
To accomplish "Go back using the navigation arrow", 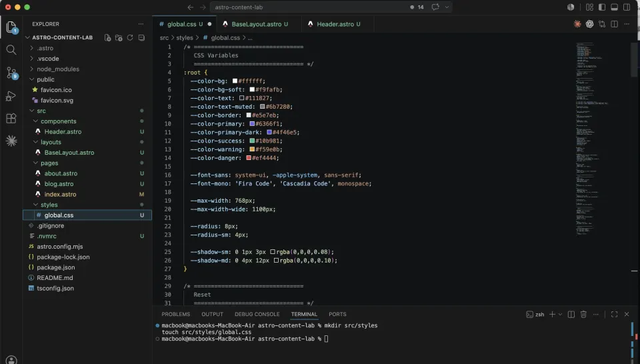I will [190, 7].
